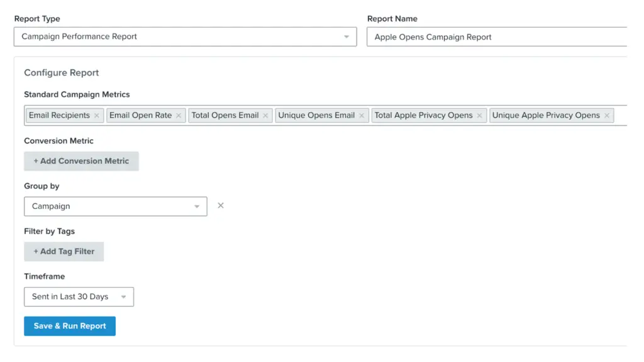Click the Add Tag Filter button
This screenshot has height=362, width=644.
click(64, 251)
